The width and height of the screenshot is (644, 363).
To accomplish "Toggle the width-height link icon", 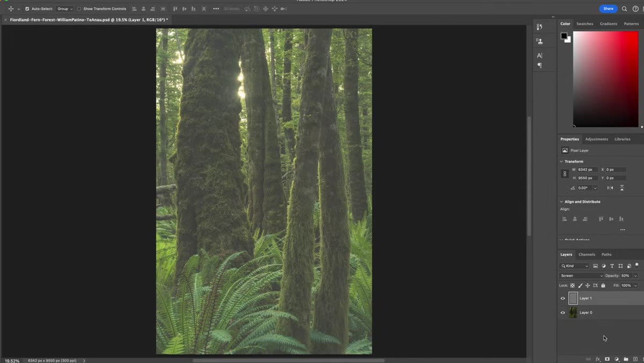I will [x=564, y=173].
